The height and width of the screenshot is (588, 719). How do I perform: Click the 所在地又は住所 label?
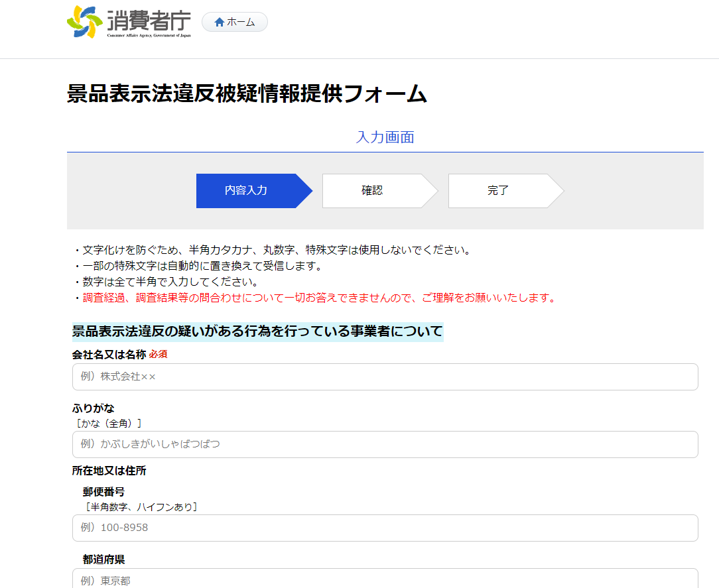tap(109, 471)
